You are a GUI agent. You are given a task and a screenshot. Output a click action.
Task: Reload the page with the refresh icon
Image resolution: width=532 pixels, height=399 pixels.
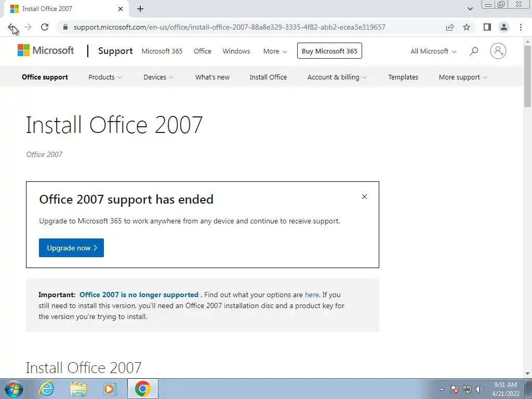45,27
